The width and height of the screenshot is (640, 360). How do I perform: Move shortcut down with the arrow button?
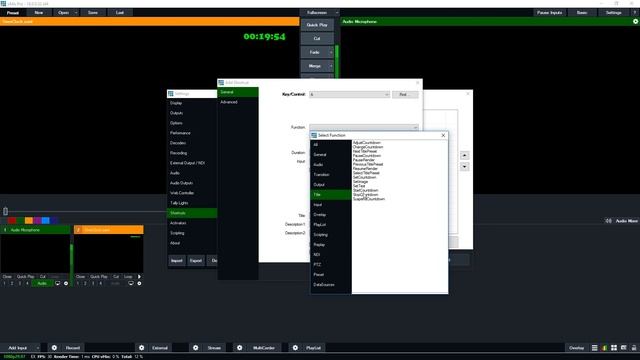tap(464, 167)
